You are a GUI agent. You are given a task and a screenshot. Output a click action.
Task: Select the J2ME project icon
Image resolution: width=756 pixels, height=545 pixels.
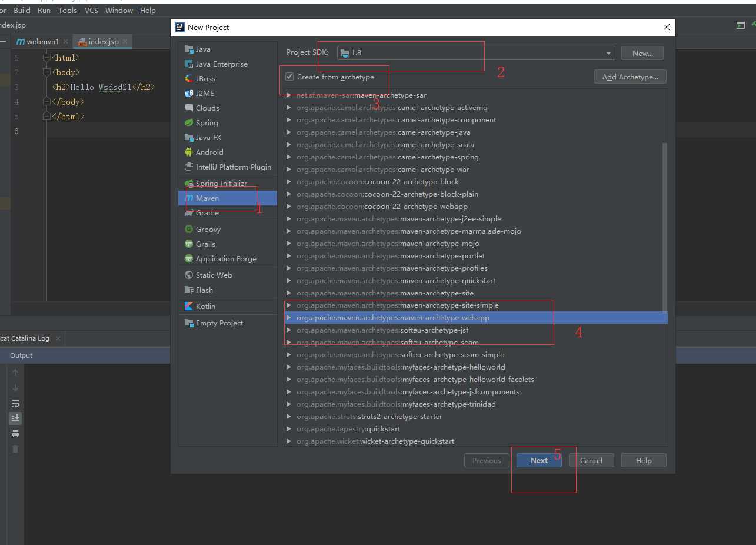click(188, 94)
